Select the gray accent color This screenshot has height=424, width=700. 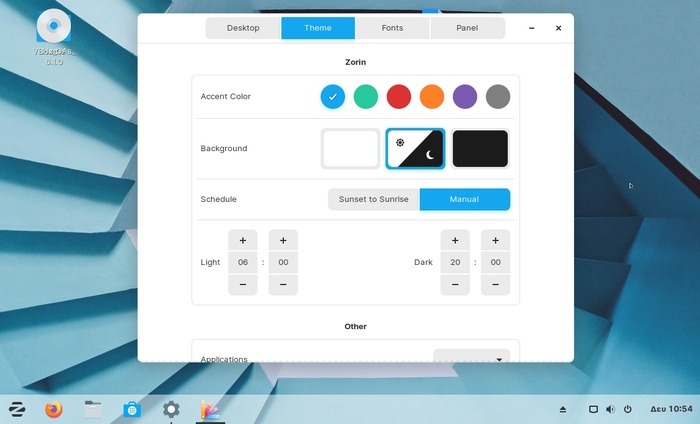[x=498, y=96]
